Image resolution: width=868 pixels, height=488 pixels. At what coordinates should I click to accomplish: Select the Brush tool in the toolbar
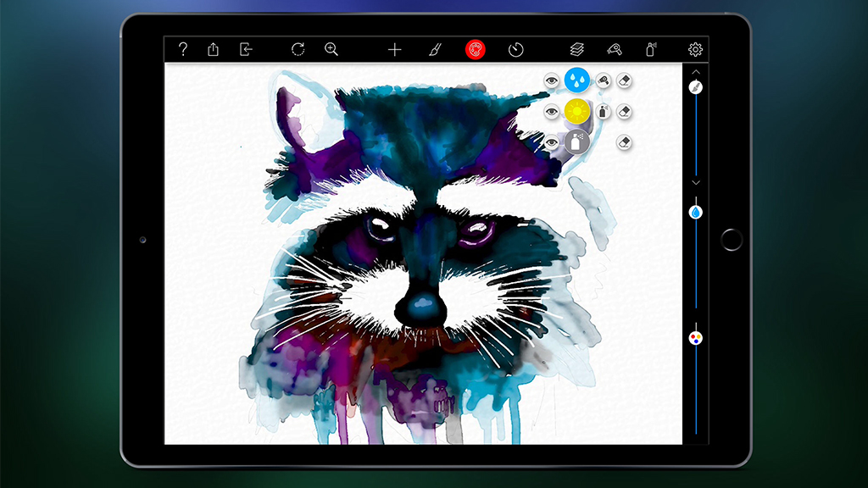click(x=436, y=50)
